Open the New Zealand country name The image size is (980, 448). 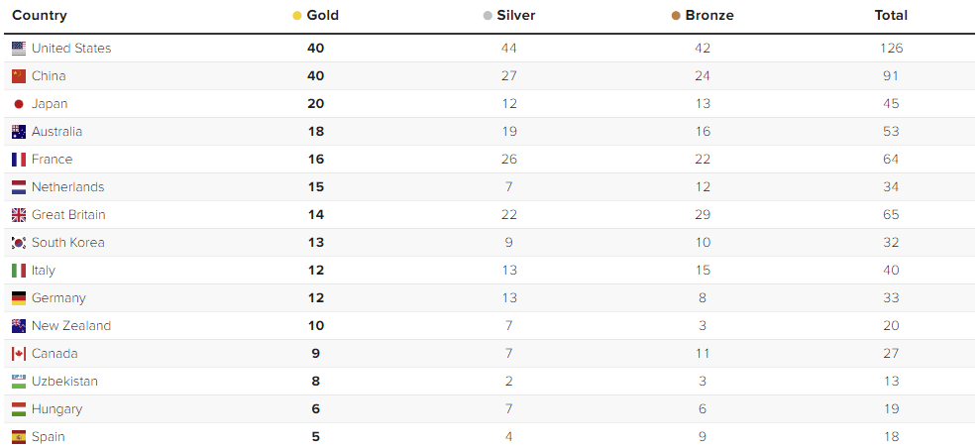[x=71, y=325]
